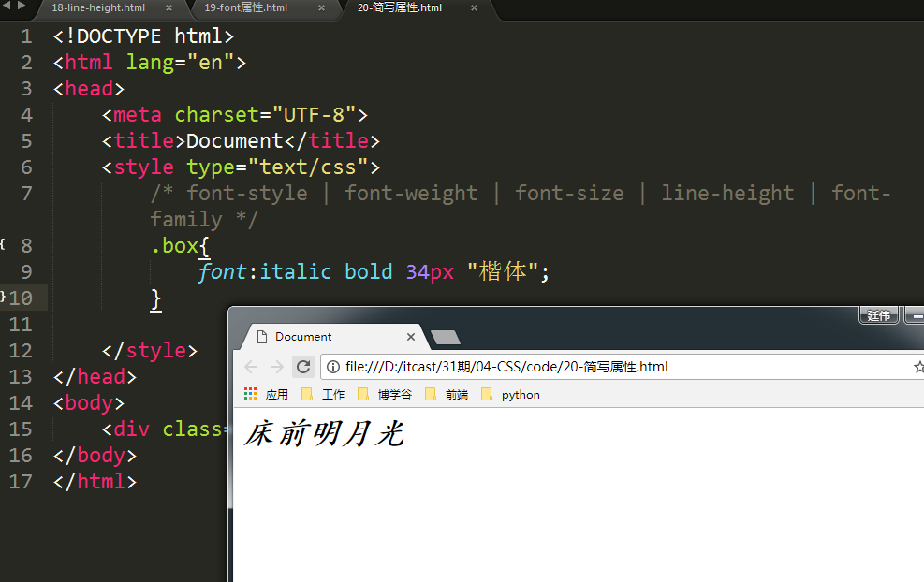This screenshot has height=582, width=924.
Task: Click line number 8 in the gutter
Action: 26,246
